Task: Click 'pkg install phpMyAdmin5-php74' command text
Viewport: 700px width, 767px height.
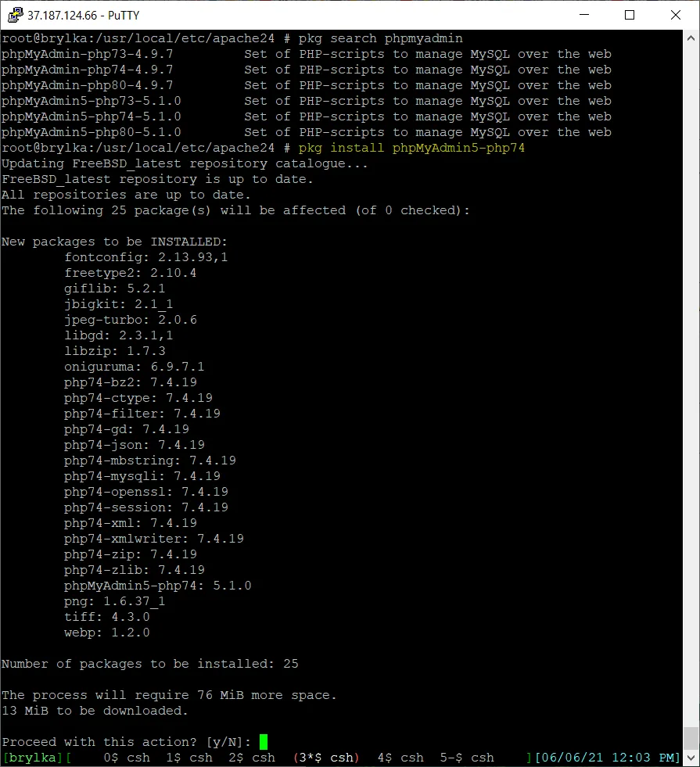Action: (412, 148)
